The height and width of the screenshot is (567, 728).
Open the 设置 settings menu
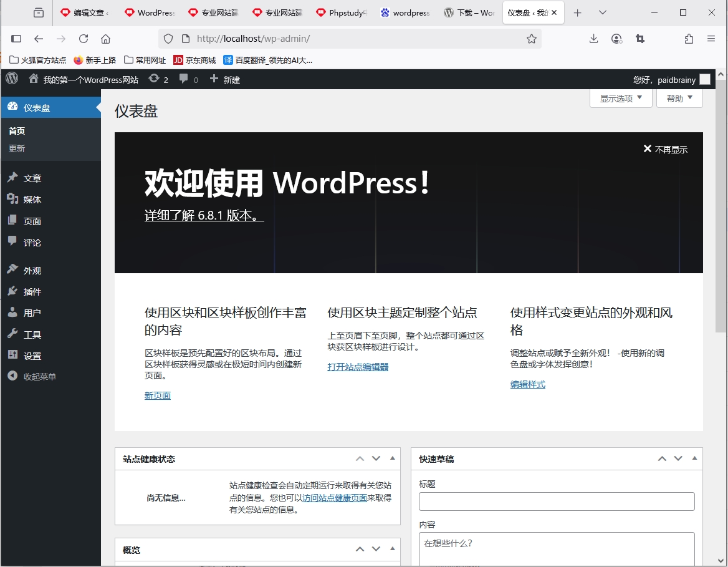click(50, 356)
